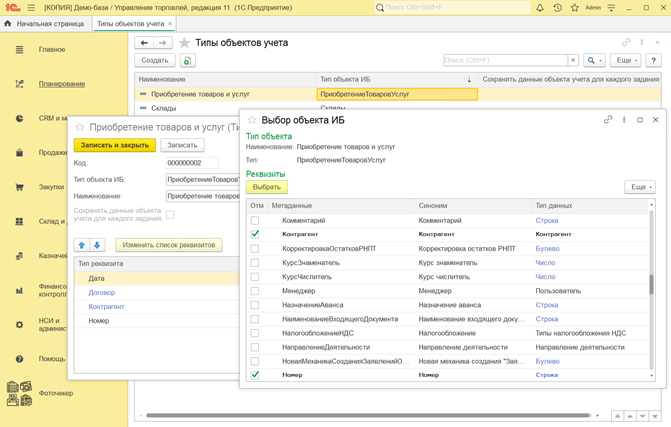Uncheck the Контрагент checkbox

point(255,234)
